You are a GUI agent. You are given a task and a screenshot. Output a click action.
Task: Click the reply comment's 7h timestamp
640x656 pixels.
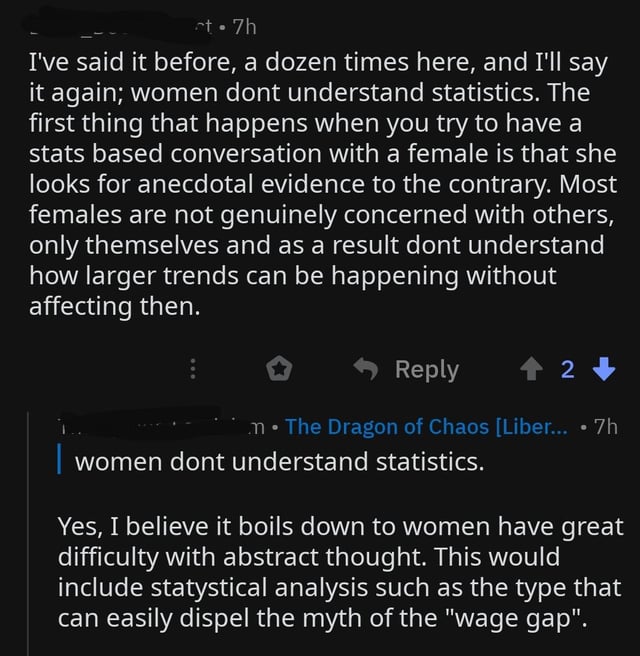[606, 427]
